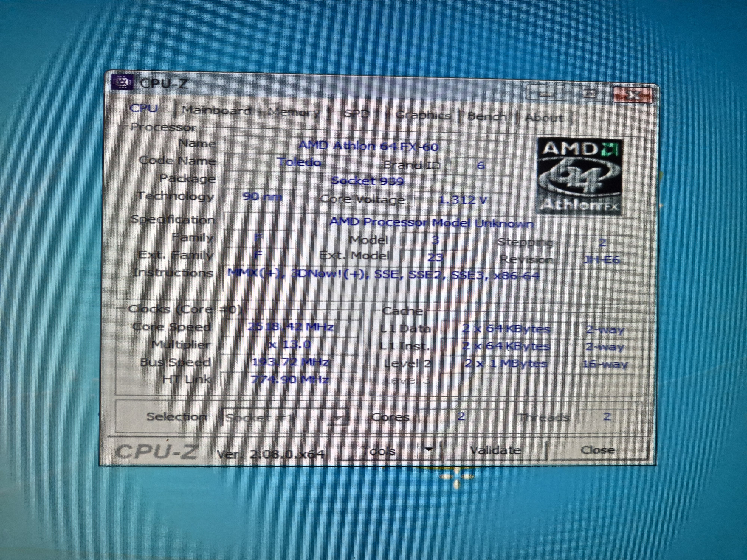Image resolution: width=747 pixels, height=560 pixels.
Task: Open the Tools dropdown arrow
Action: tap(429, 450)
